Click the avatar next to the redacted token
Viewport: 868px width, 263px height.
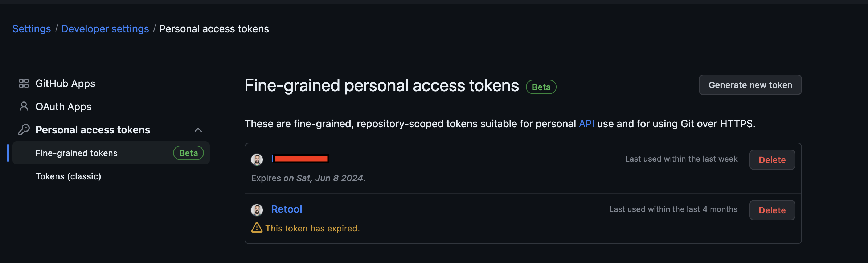click(257, 159)
